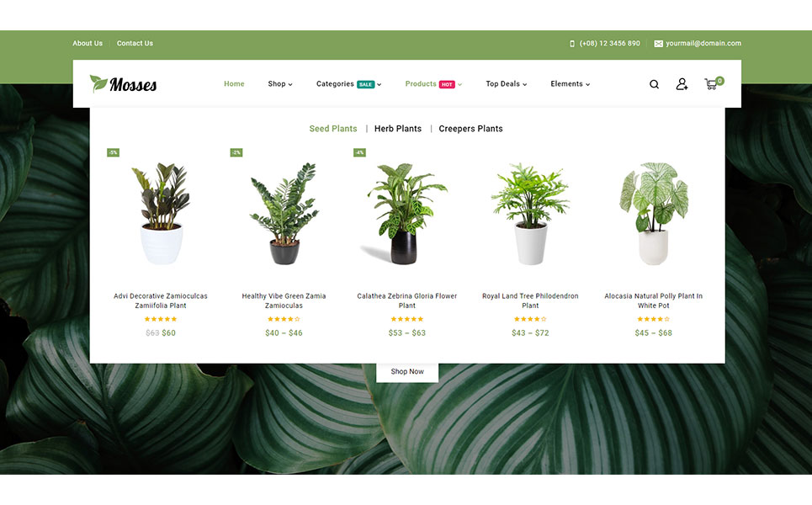Click the envelope email icon
812x505 pixels.
pos(658,44)
